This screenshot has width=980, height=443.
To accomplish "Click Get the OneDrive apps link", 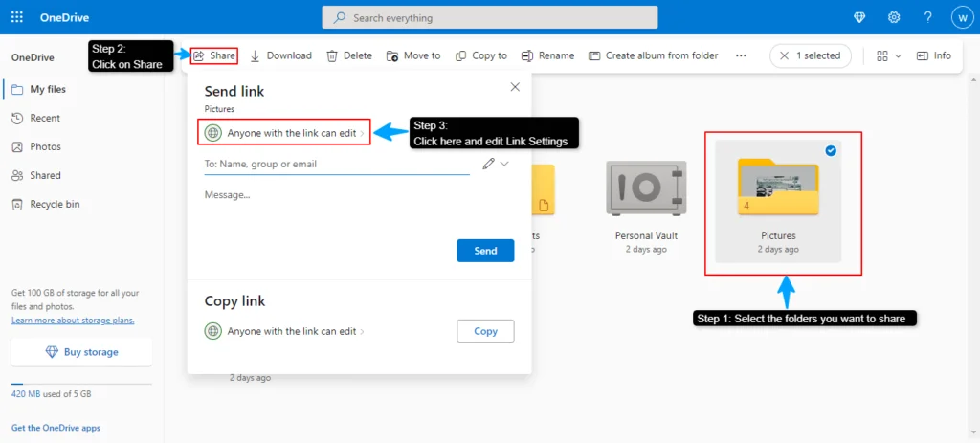I will [x=56, y=428].
